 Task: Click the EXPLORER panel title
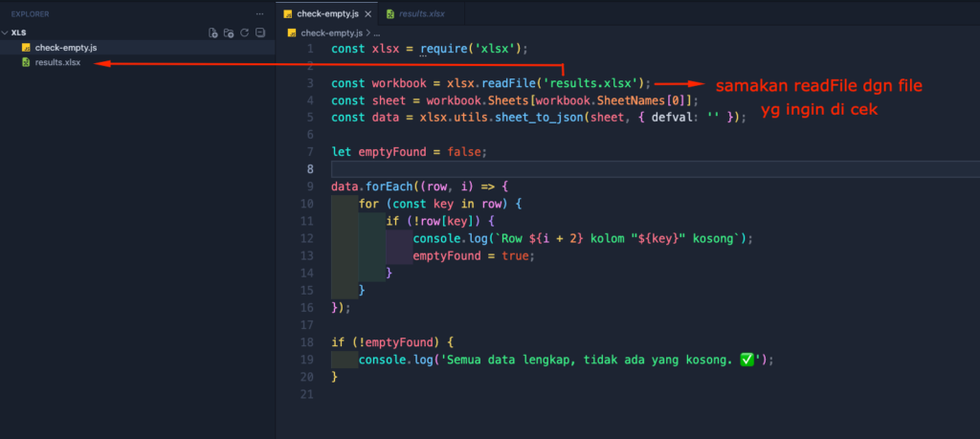[x=31, y=14]
